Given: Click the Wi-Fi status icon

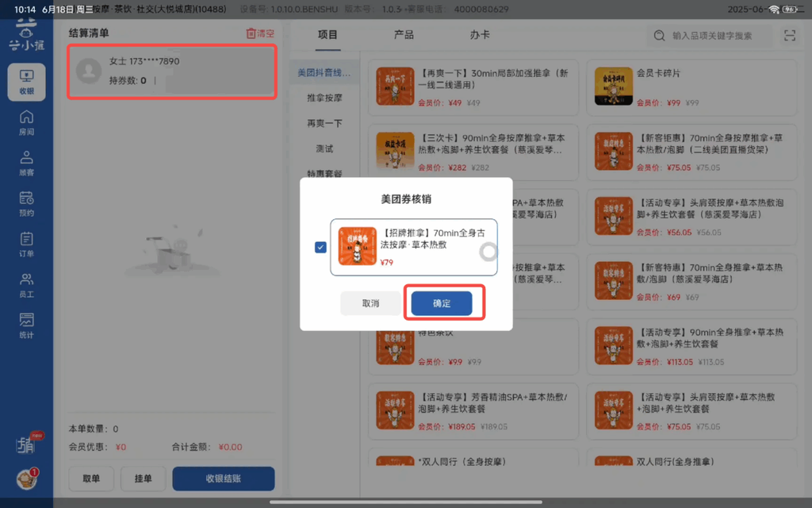Looking at the screenshot, I should [x=774, y=10].
